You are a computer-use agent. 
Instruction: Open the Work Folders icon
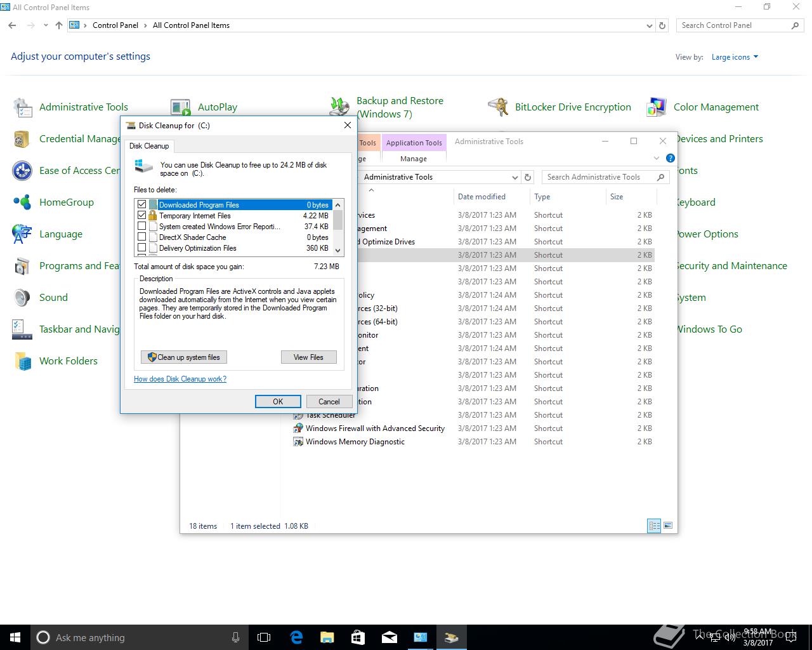coord(23,361)
